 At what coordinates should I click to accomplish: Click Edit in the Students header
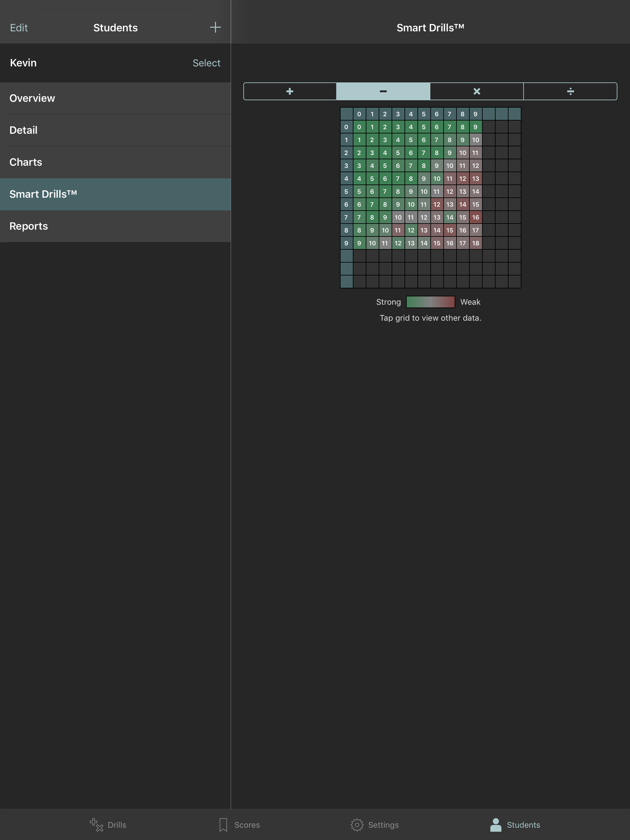[x=19, y=28]
